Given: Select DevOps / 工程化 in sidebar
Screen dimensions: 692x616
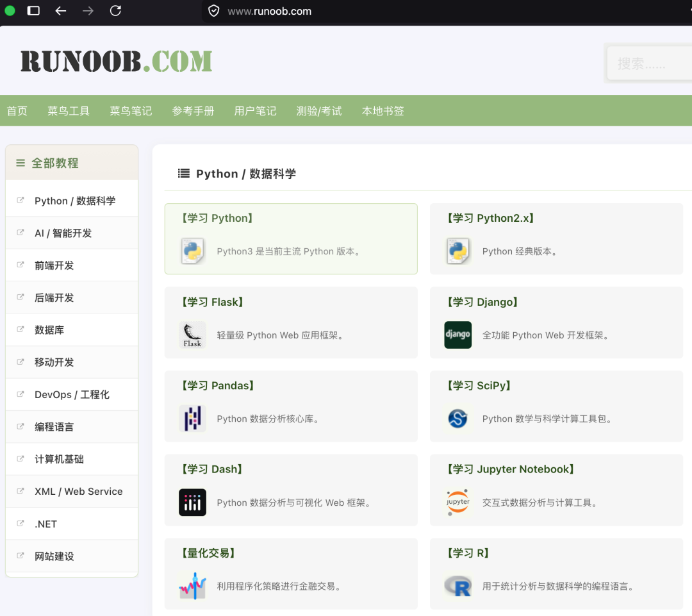Looking at the screenshot, I should pyautogui.click(x=72, y=394).
